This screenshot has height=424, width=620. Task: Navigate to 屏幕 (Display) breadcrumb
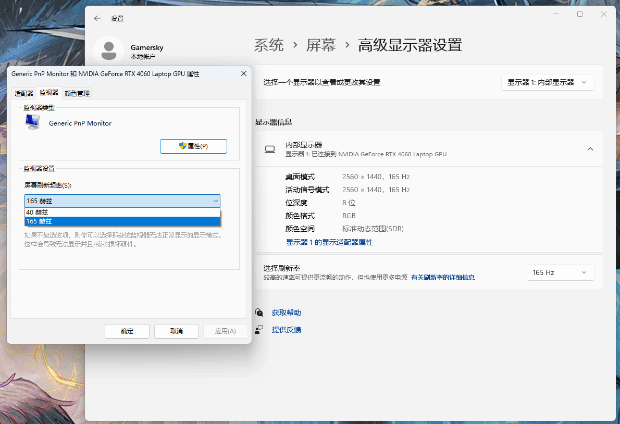pos(321,45)
